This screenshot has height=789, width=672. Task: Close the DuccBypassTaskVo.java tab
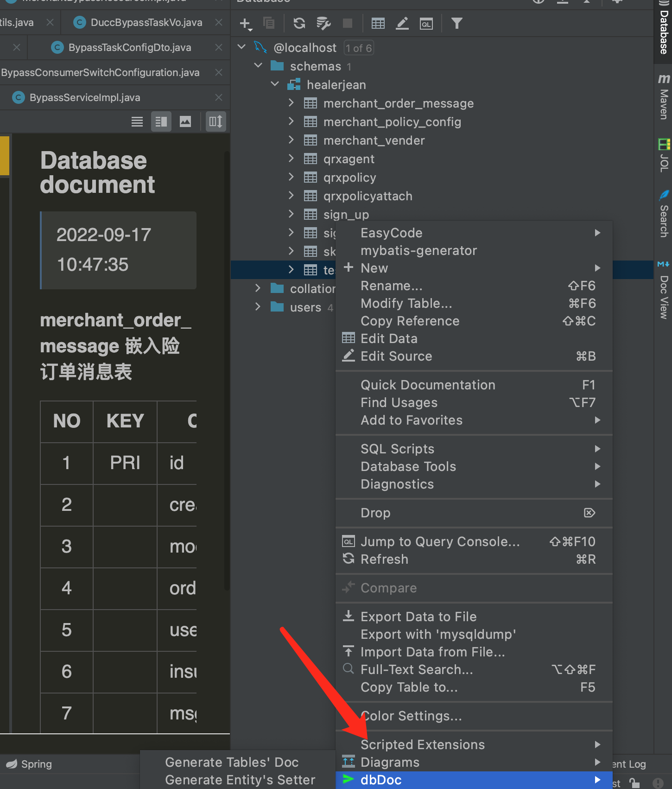coord(219,22)
